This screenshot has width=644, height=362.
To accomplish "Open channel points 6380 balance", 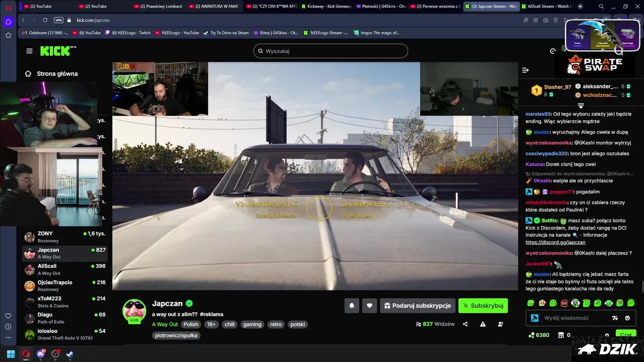I will [x=539, y=335].
